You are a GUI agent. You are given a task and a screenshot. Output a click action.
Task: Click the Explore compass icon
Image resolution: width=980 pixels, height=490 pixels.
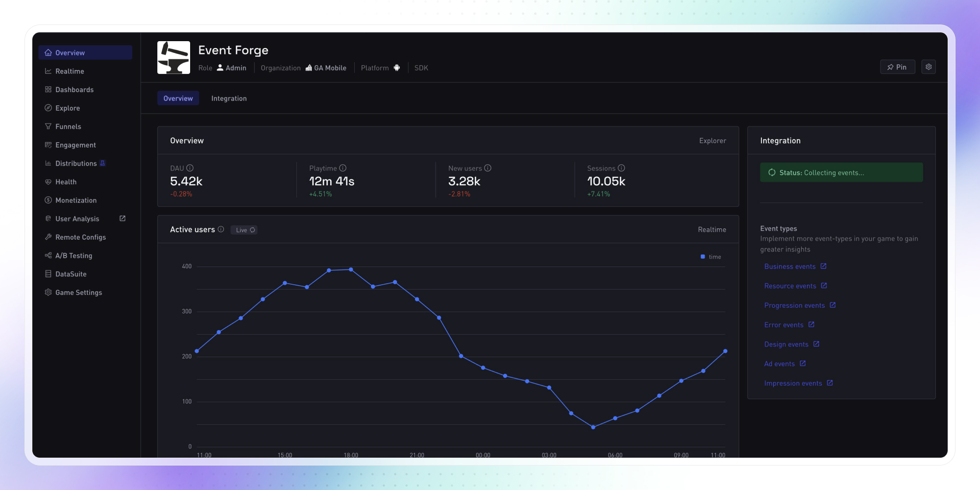(x=48, y=108)
